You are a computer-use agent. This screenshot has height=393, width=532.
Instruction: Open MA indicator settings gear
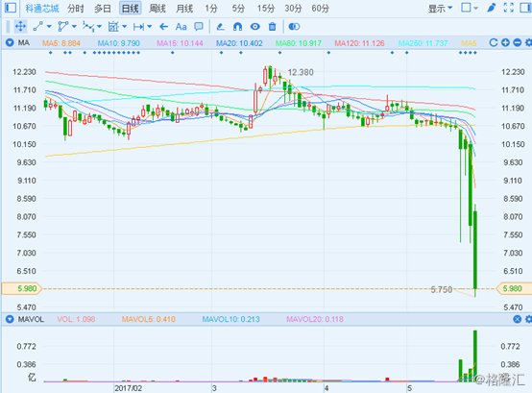tap(528, 43)
